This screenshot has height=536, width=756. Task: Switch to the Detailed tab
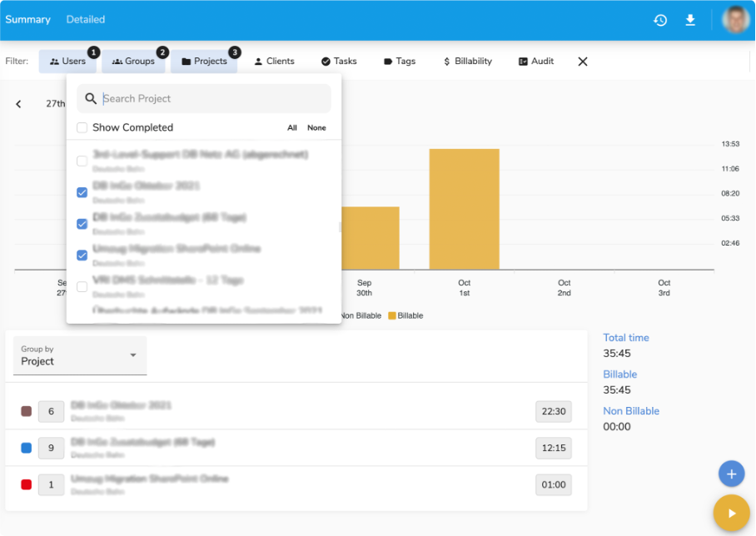[86, 19]
